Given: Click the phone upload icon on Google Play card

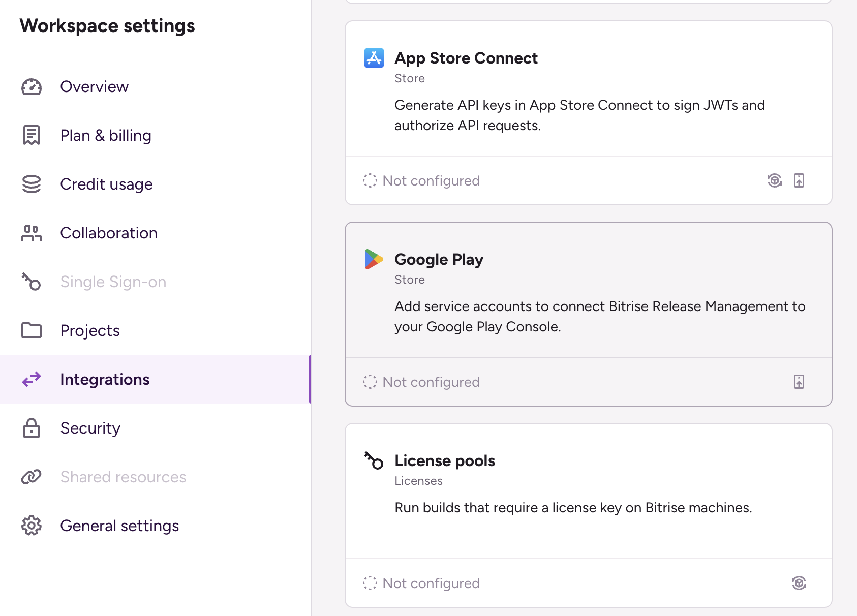Looking at the screenshot, I should point(800,381).
